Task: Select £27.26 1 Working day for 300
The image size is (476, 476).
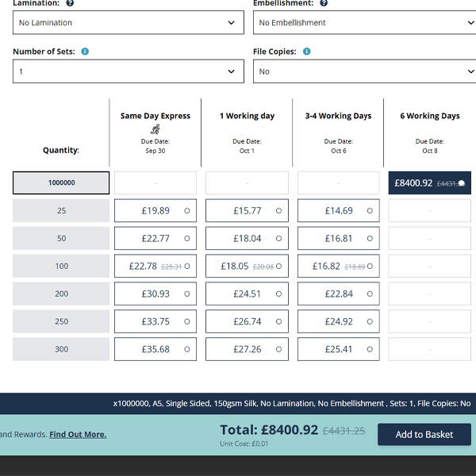Action: click(247, 349)
